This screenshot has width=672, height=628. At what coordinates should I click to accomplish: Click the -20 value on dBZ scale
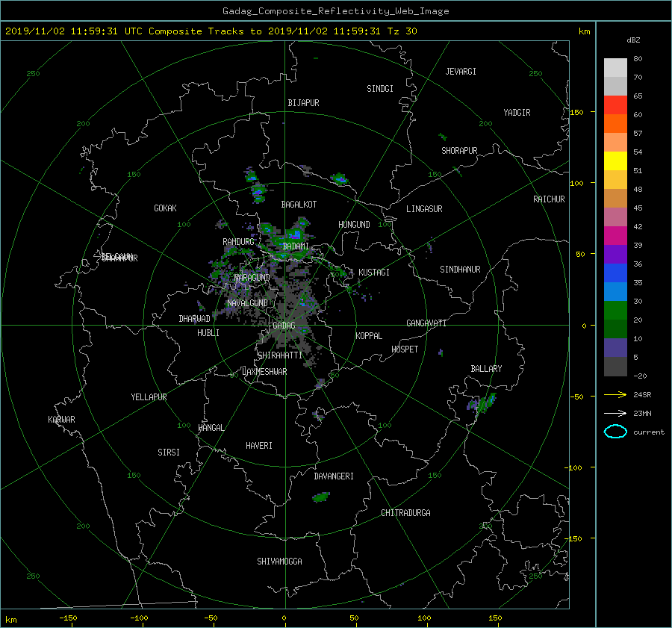639,376
